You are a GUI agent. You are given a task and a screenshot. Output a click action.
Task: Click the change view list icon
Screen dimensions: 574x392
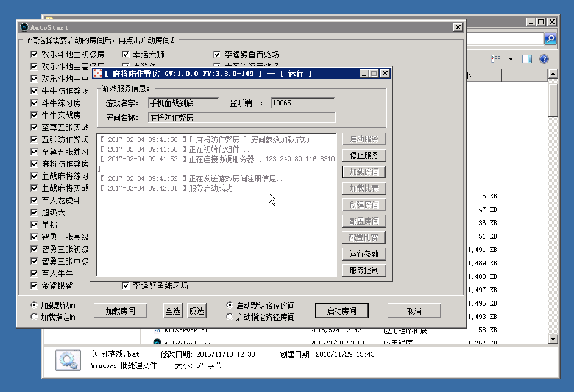point(496,59)
